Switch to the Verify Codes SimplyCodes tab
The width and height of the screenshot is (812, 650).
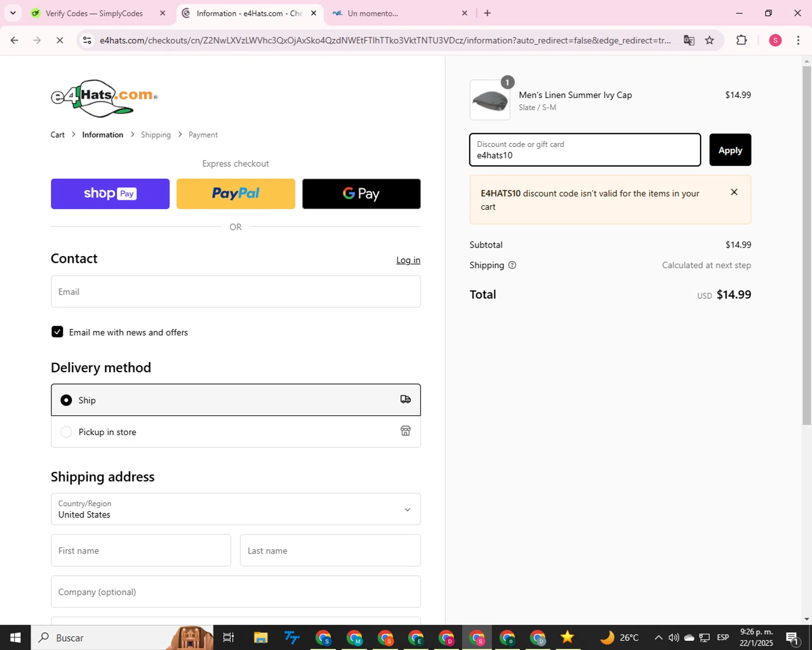[93, 13]
